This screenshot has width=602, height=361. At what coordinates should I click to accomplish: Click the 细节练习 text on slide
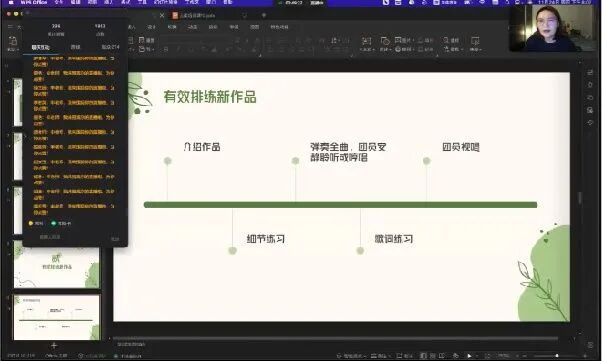point(266,239)
